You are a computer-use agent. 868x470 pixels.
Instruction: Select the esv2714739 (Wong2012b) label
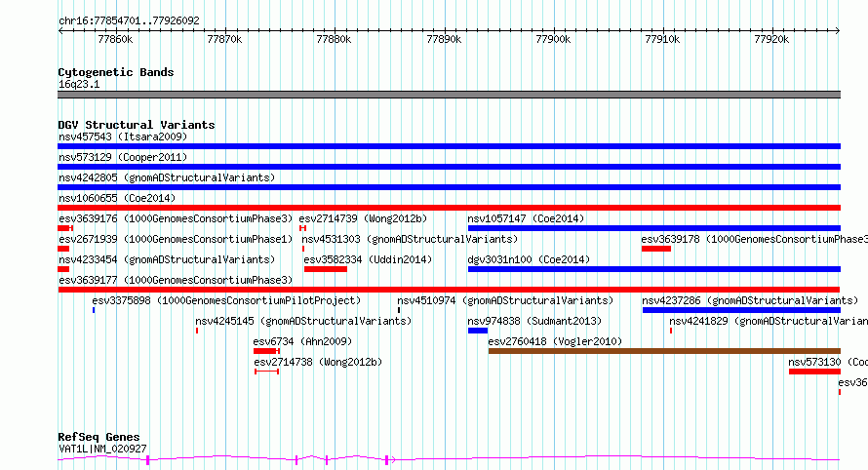[363, 218]
